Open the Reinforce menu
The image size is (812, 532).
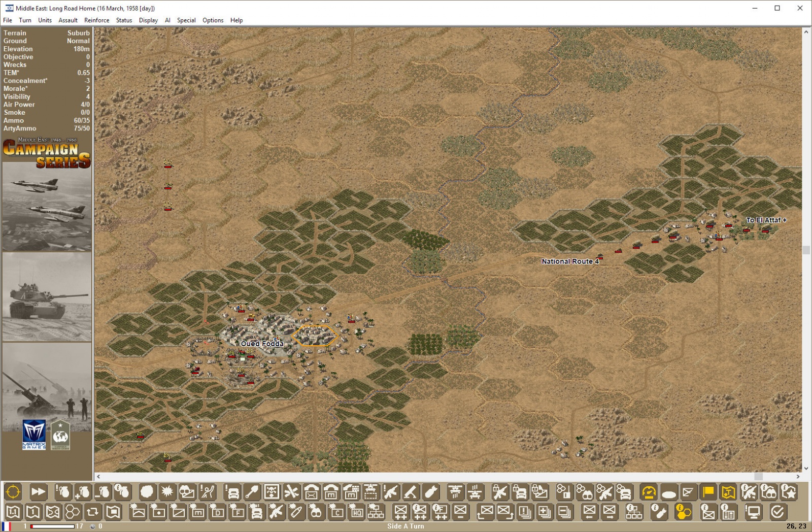97,20
